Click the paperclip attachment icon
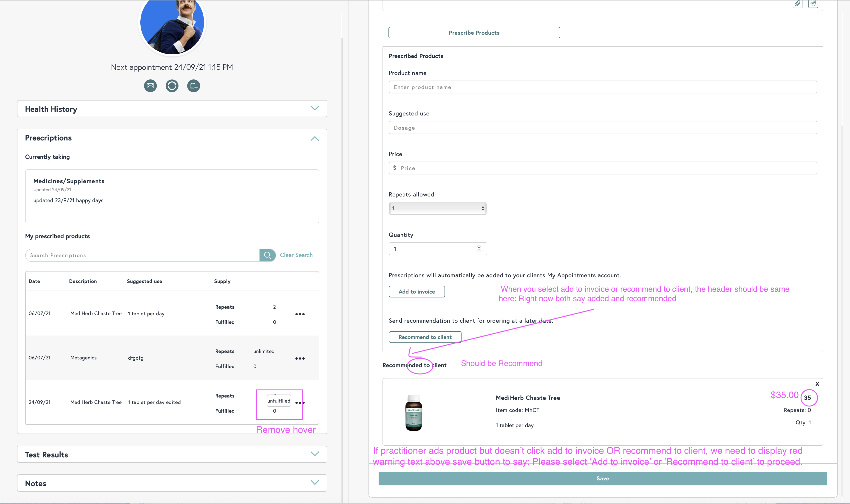Screen dimensions: 850x504 pyautogui.click(x=797, y=4)
